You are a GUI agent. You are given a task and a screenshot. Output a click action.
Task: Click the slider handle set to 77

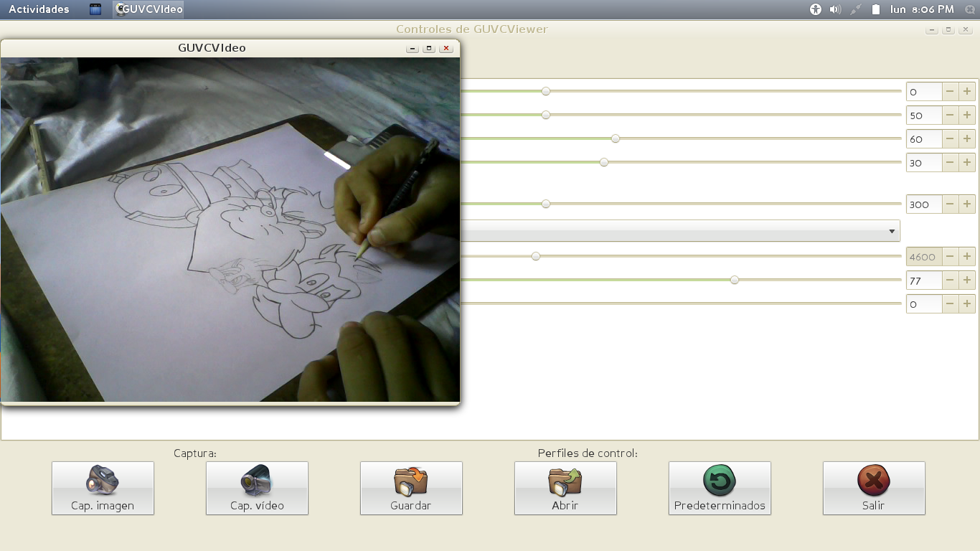(x=734, y=280)
